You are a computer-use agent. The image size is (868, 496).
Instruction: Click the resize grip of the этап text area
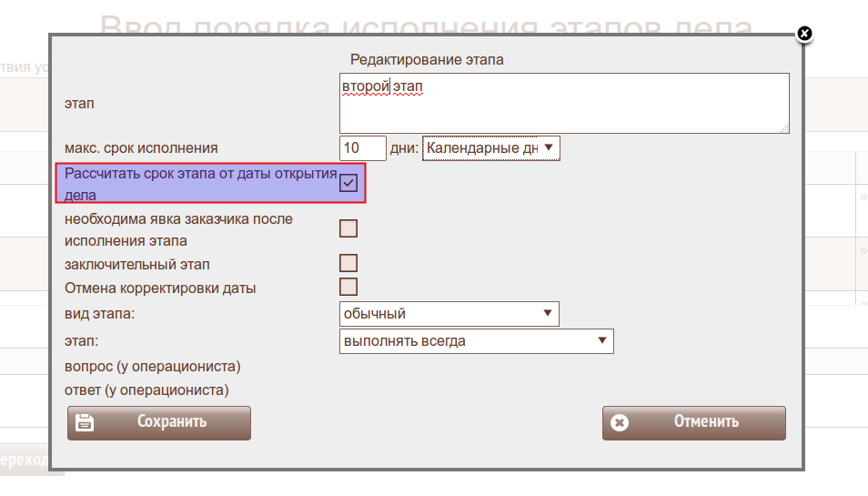784,128
